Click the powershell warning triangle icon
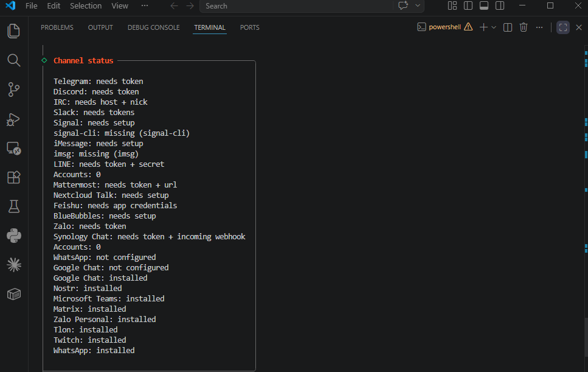 pos(468,27)
